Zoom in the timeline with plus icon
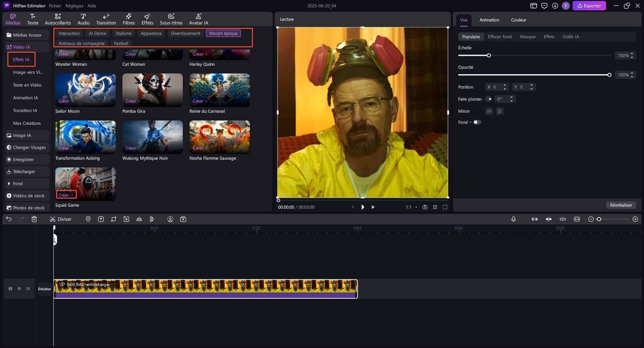 point(635,219)
